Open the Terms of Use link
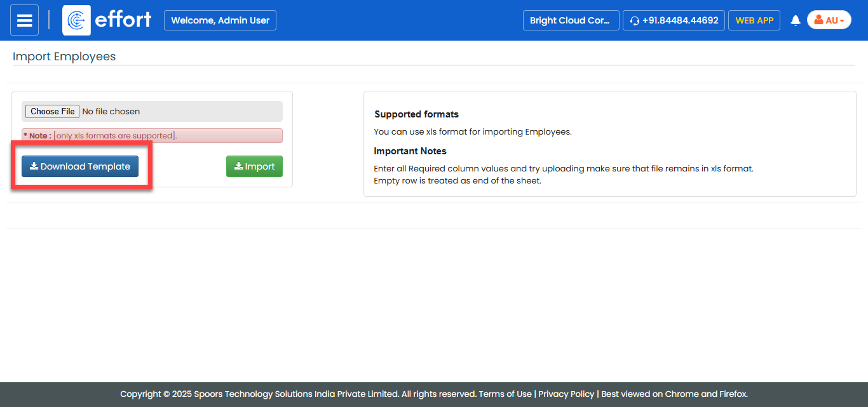Screen dimensions: 868x407 [505, 394]
